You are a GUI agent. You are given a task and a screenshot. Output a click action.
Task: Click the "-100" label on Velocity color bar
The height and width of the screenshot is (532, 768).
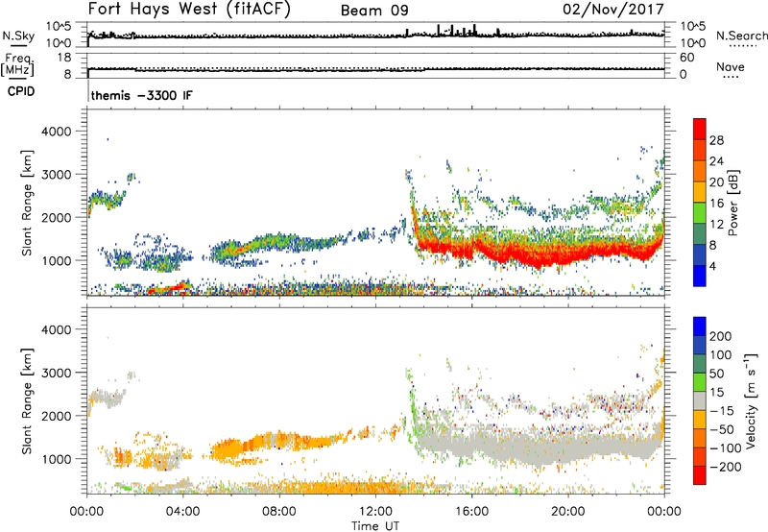(x=726, y=448)
